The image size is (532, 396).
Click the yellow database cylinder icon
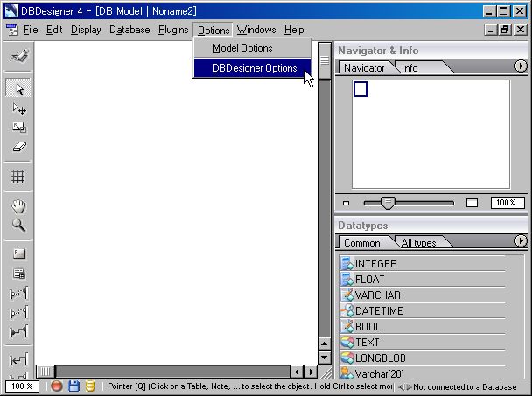pyautogui.click(x=90, y=386)
